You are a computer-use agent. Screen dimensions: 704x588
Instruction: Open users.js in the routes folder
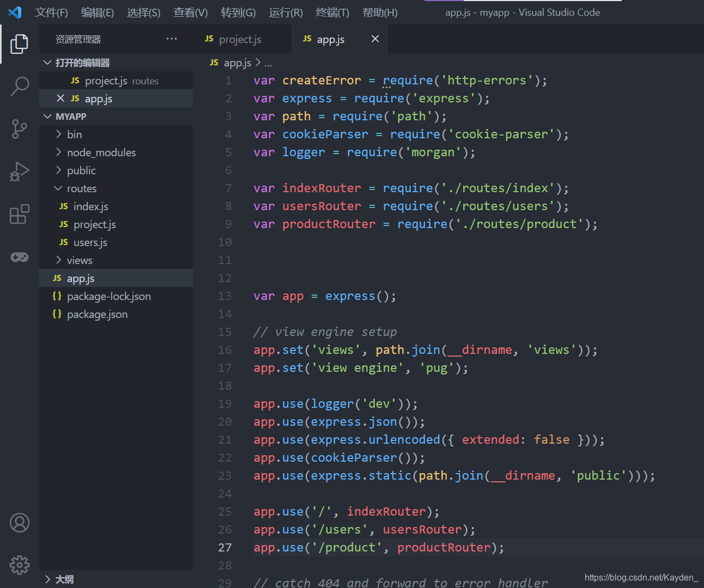[116, 242]
